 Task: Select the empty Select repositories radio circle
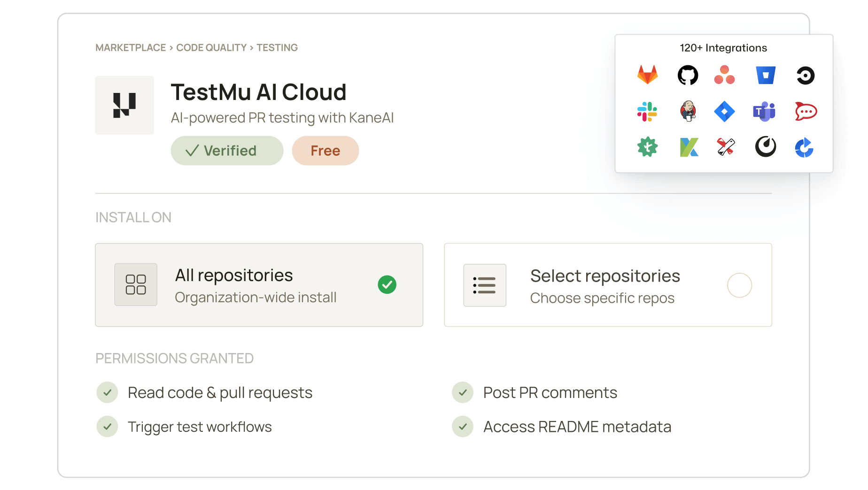click(740, 285)
